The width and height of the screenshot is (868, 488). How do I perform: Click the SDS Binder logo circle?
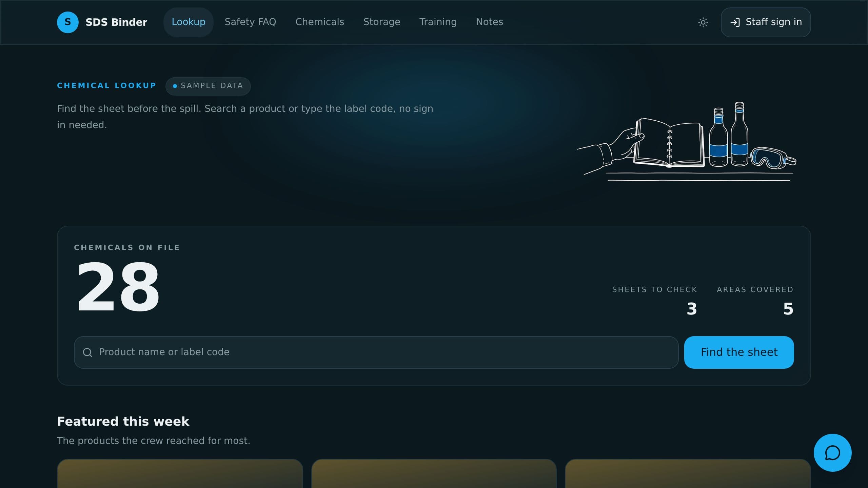pyautogui.click(x=68, y=22)
